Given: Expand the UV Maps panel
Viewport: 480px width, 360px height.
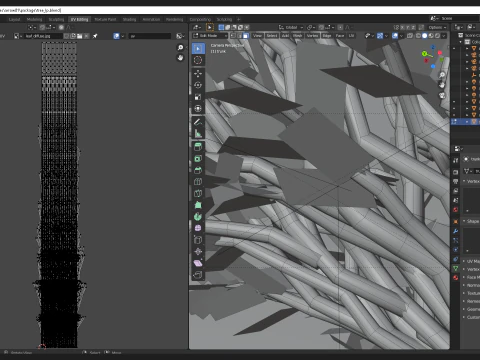Looking at the screenshot, I should click(471, 261).
